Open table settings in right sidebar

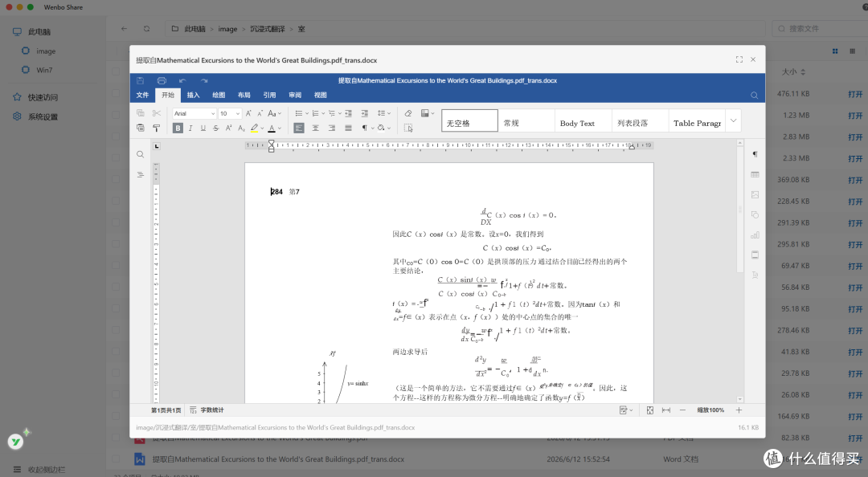(755, 175)
